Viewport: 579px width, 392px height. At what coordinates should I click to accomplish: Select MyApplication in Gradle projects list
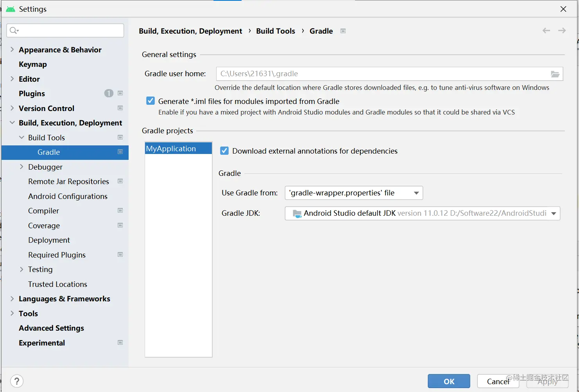[x=179, y=149]
